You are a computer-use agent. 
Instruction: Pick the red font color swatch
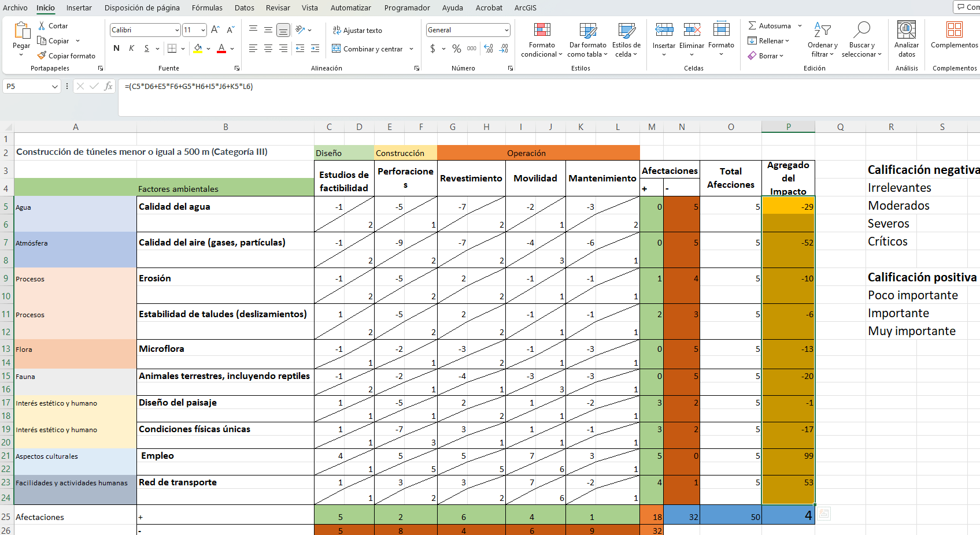(x=221, y=49)
